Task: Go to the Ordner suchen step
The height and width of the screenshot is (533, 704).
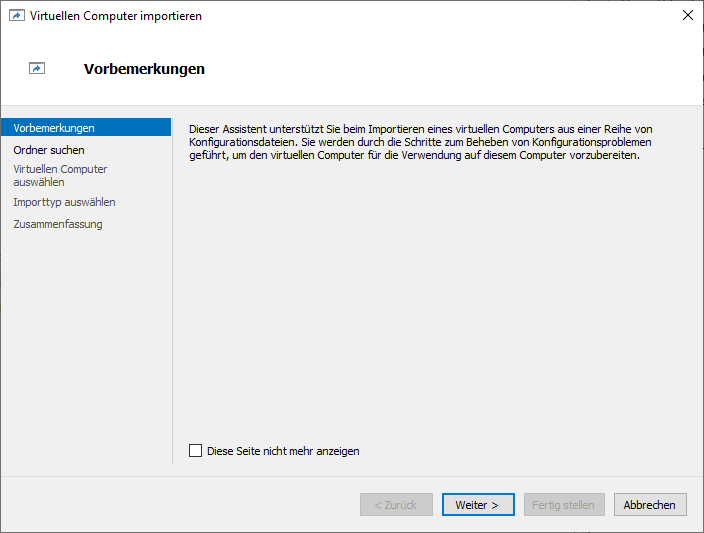Action: [49, 150]
